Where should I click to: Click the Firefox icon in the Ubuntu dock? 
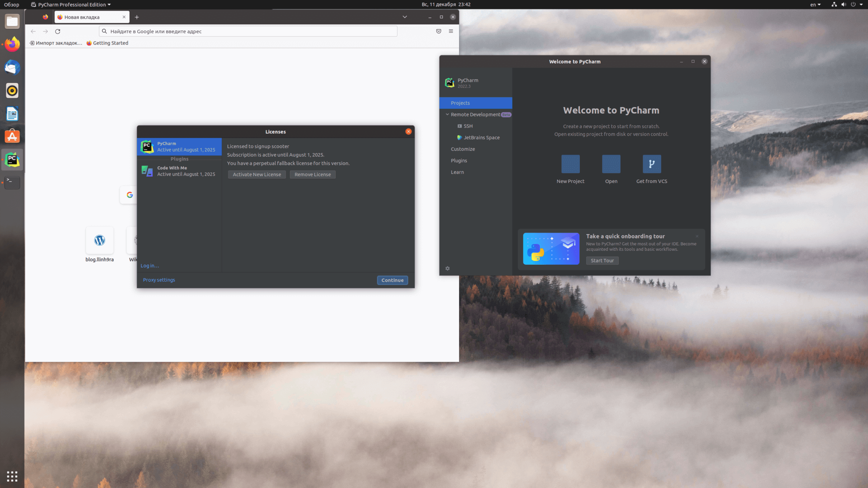(12, 44)
